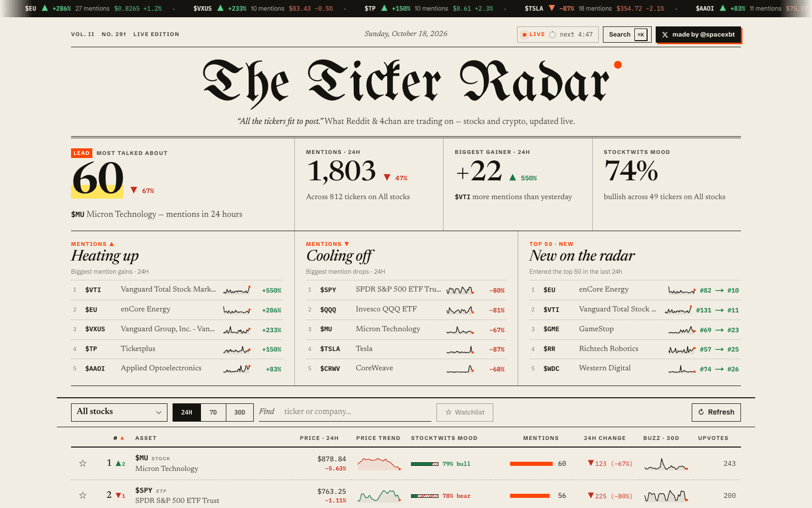Click the $TSLA down arrow in ticker tape

552,8
